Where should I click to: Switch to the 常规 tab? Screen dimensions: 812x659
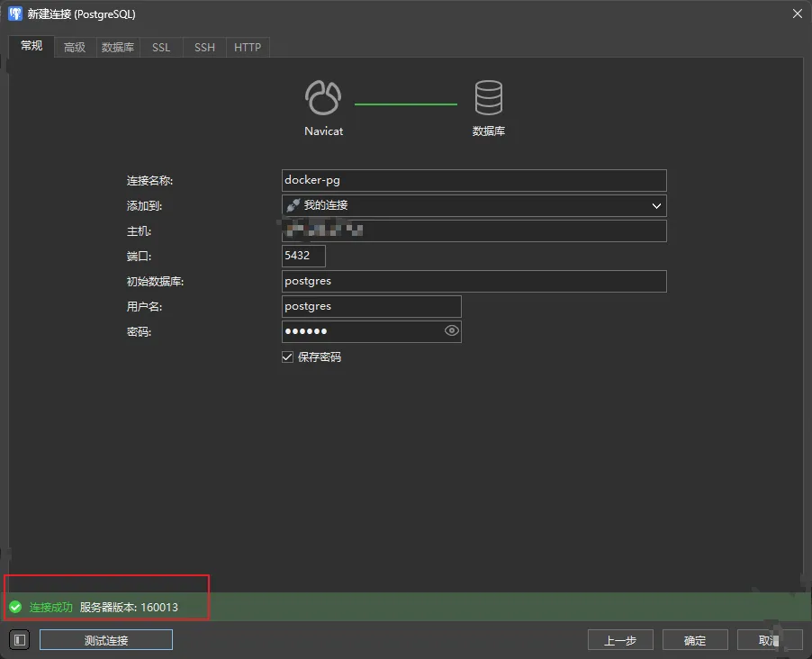(x=32, y=46)
